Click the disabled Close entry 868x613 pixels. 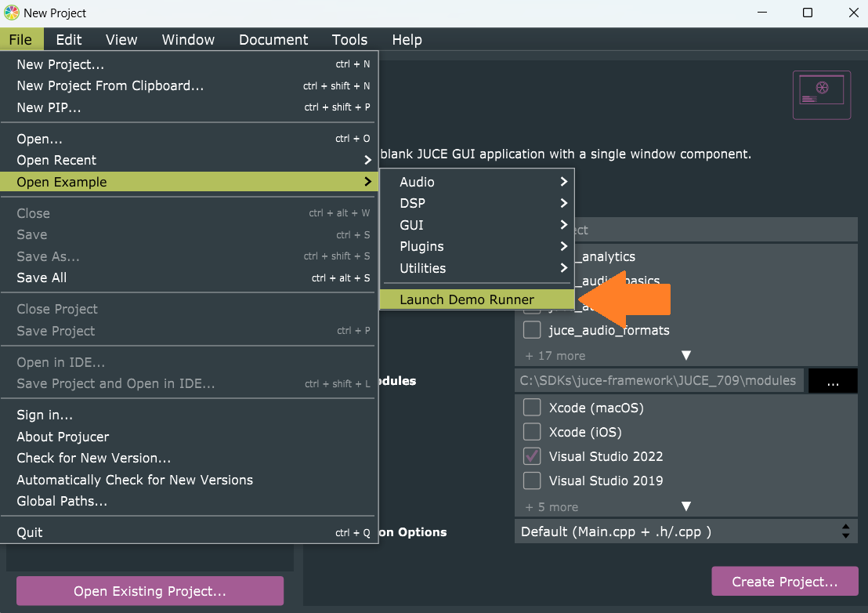point(189,213)
